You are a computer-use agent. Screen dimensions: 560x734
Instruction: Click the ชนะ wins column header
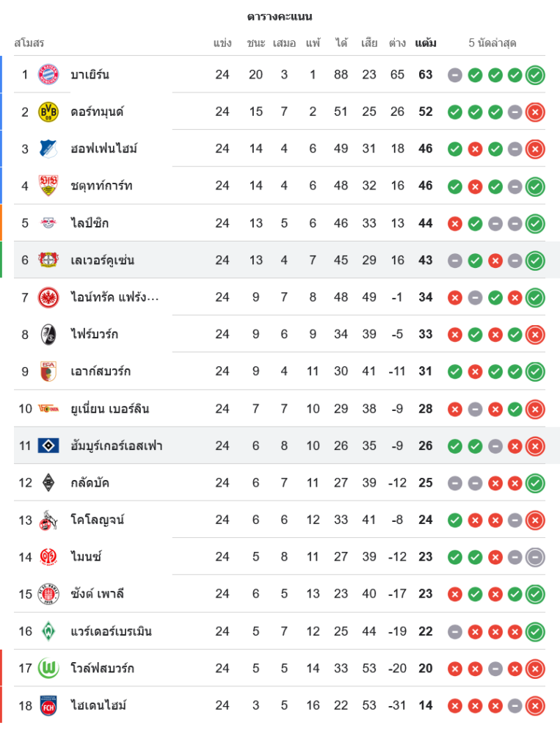tap(255, 43)
